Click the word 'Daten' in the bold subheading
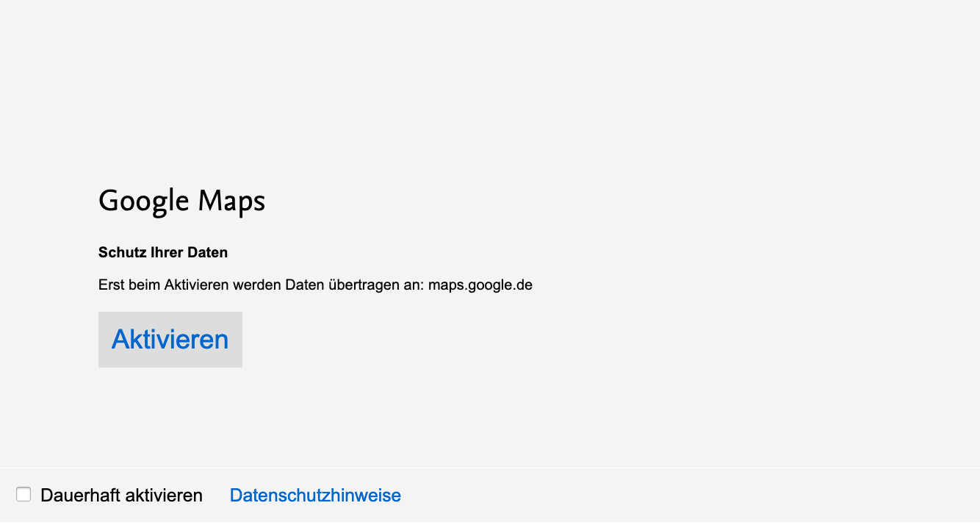980x525 pixels. point(207,253)
